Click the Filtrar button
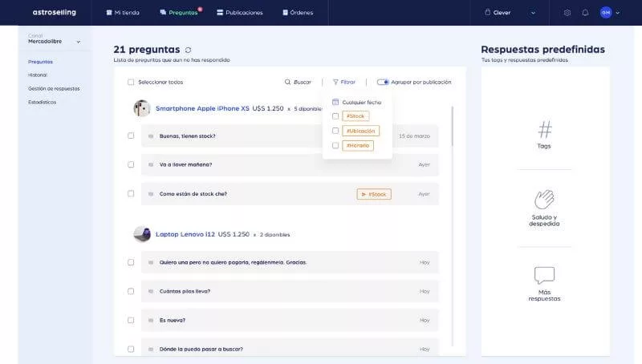Viewport: 642px width, 364px height. pos(344,82)
